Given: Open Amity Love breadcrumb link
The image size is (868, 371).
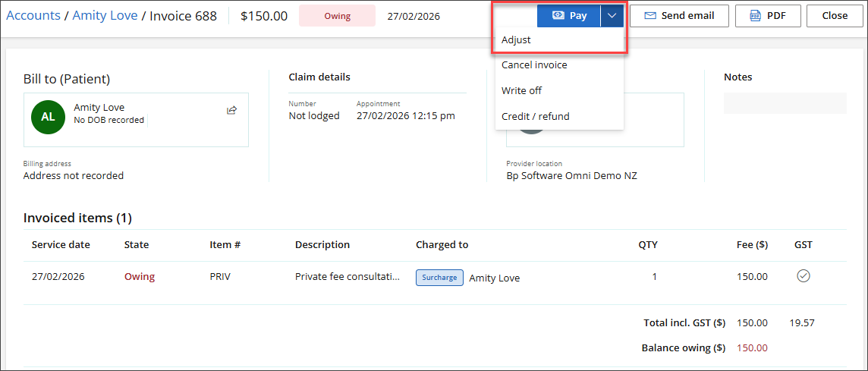Looking at the screenshot, I should [x=105, y=16].
